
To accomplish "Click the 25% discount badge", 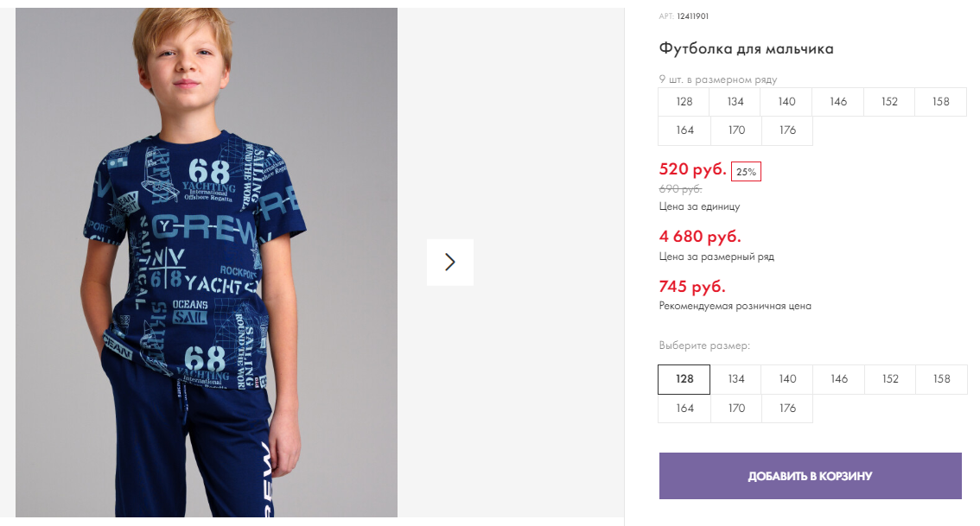I will (746, 172).
